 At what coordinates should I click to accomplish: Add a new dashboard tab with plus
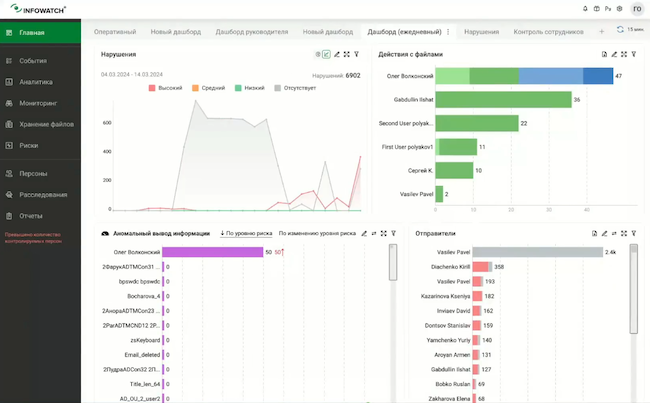(x=601, y=32)
